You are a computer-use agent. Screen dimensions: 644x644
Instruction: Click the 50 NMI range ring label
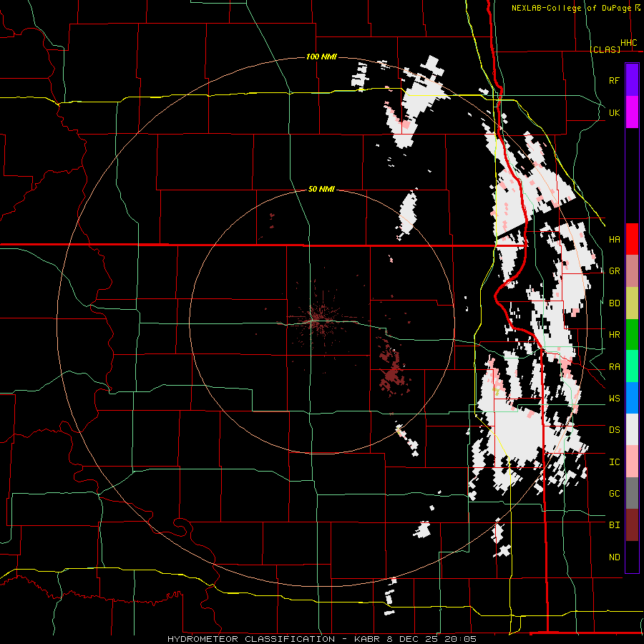point(321,189)
